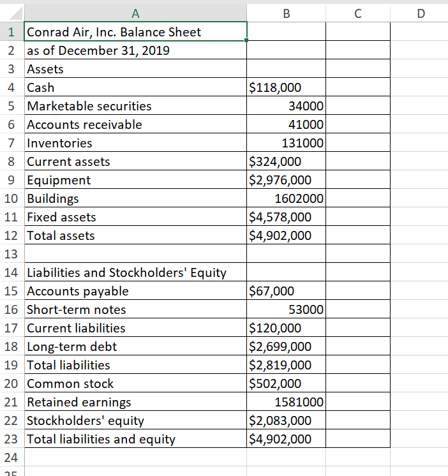Click Total liabilities and equity $4,902,000 value

point(286,438)
